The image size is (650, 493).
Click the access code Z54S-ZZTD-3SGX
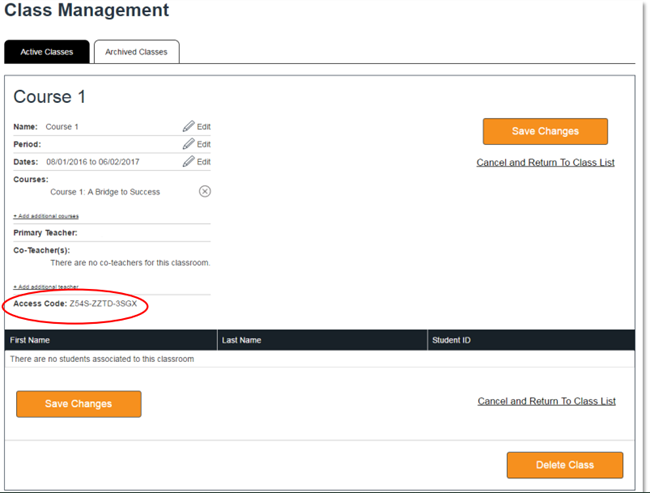point(102,303)
